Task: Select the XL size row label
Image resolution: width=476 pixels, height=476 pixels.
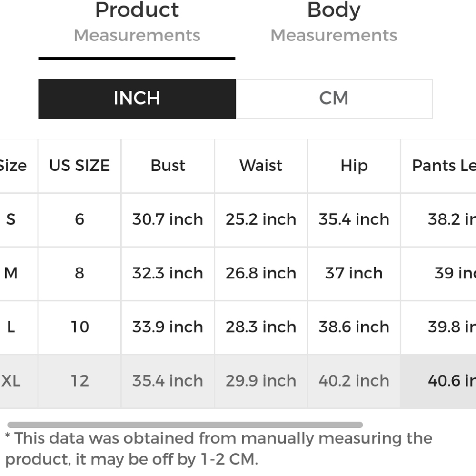Action: coord(11,381)
